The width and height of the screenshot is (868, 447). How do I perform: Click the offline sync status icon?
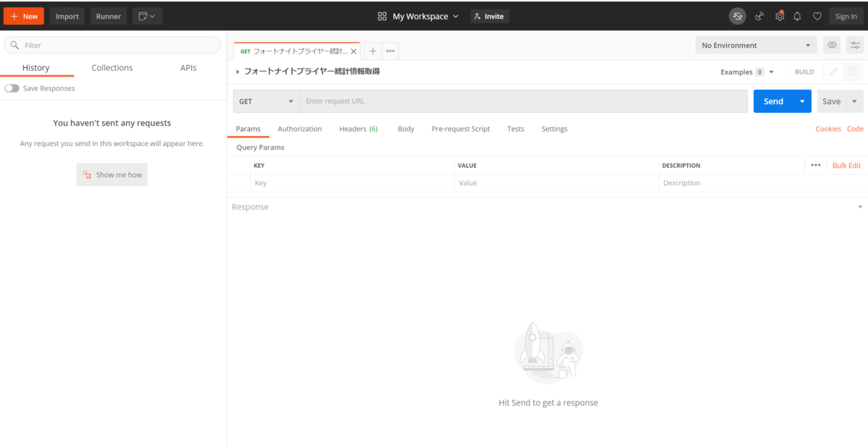(x=737, y=16)
